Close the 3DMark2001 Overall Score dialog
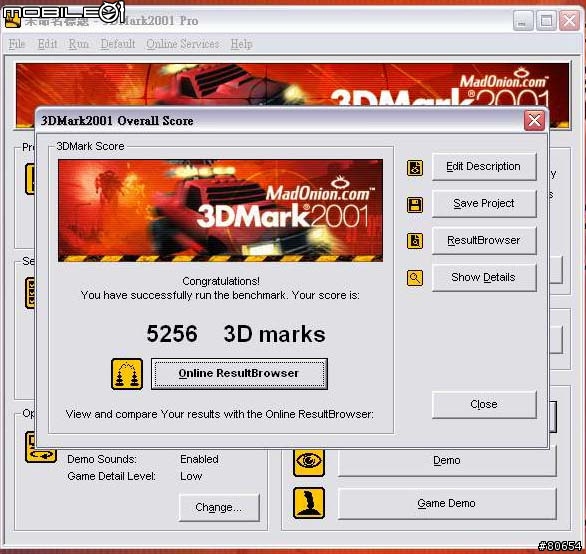 point(534,121)
